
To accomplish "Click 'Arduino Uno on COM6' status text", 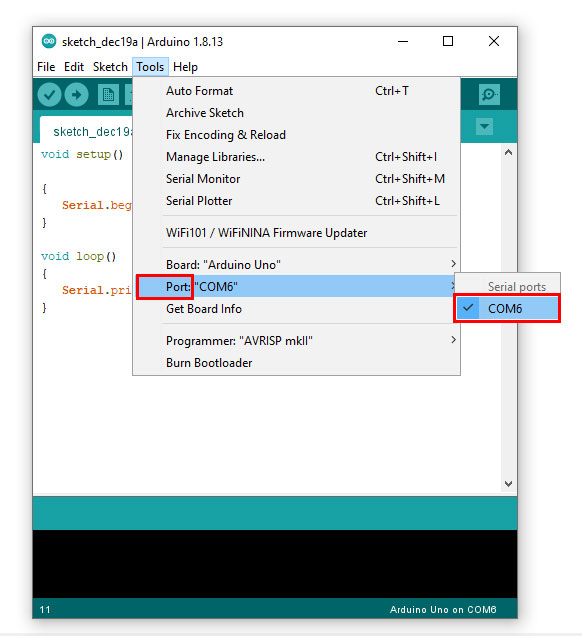I will [443, 609].
